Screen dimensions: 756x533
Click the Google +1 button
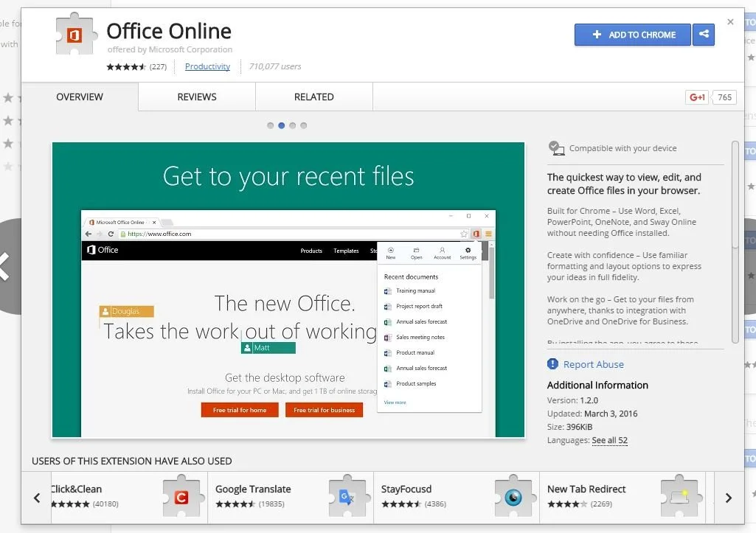[697, 97]
